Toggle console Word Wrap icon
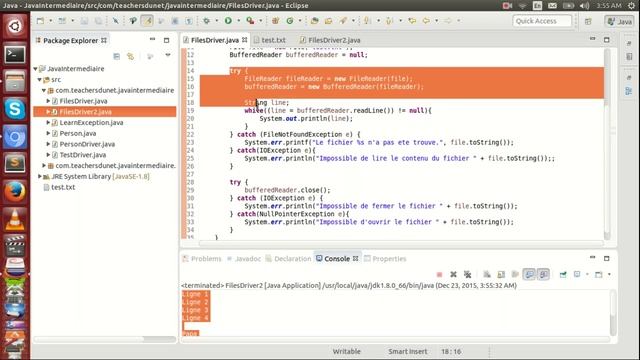This screenshot has width=640, height=360. tap(515, 275)
